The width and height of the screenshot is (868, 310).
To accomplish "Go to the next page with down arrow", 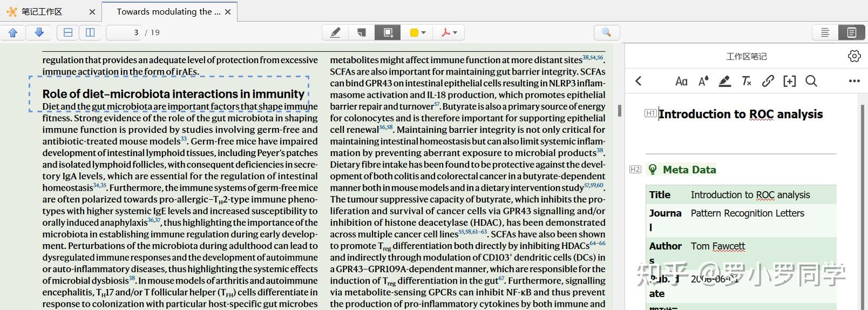I will click(x=39, y=32).
